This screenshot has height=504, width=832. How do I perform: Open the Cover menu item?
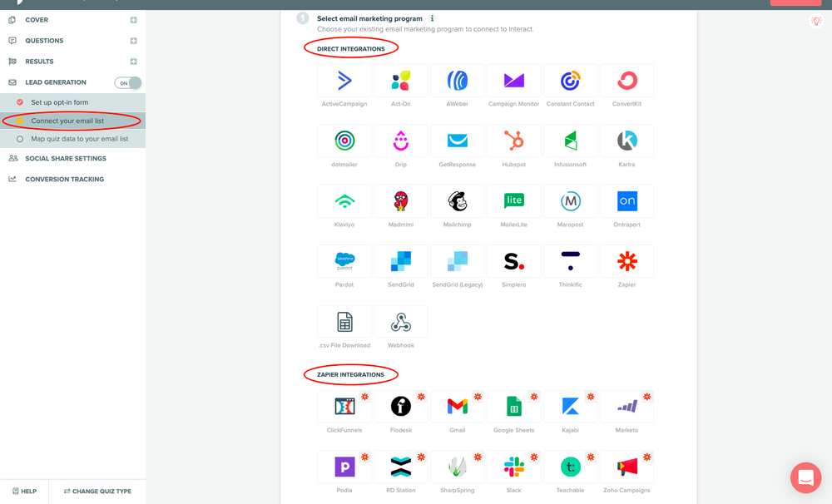[37, 20]
